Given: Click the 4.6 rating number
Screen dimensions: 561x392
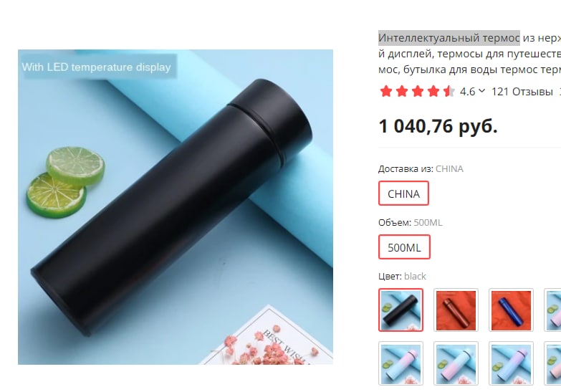Looking at the screenshot, I should pos(467,92).
